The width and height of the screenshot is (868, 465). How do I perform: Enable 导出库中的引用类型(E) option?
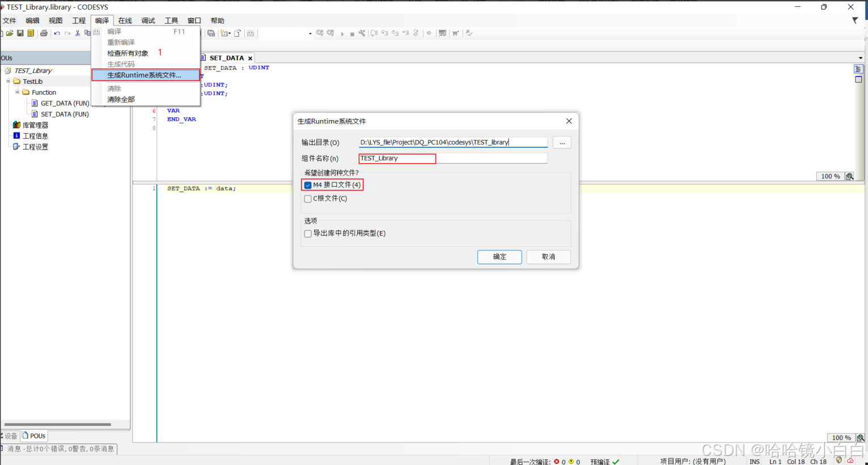(308, 233)
